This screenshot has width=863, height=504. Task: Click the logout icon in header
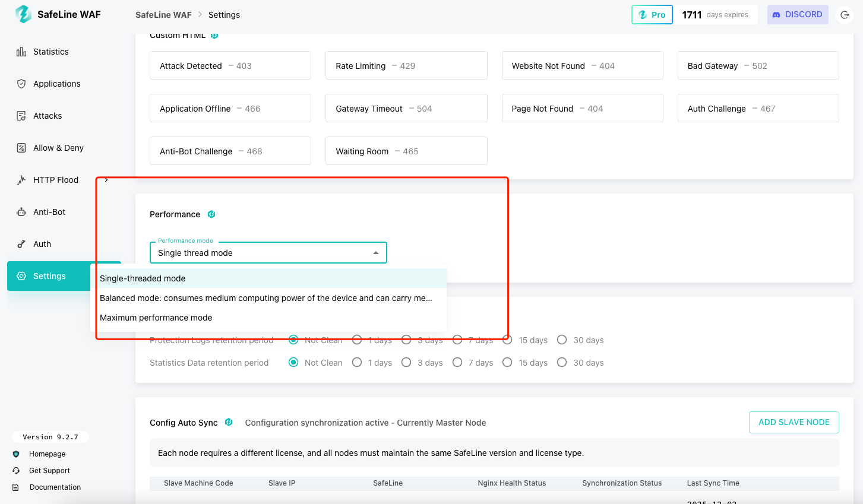pos(845,15)
